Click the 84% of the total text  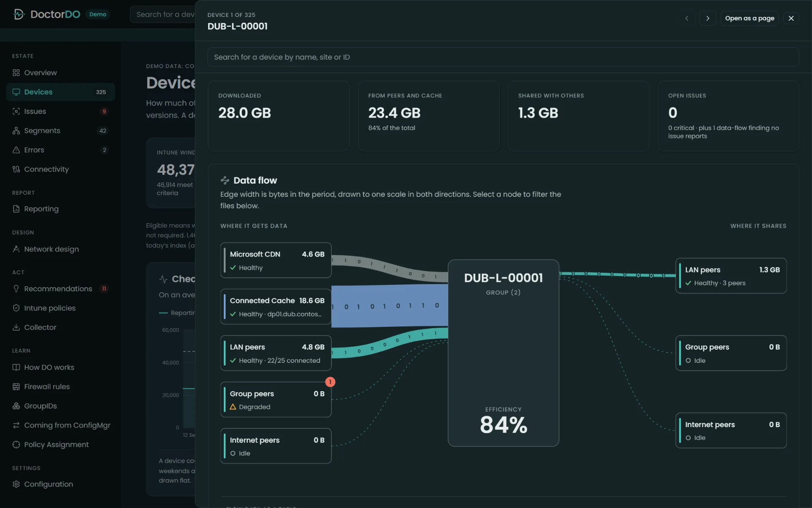(x=392, y=128)
